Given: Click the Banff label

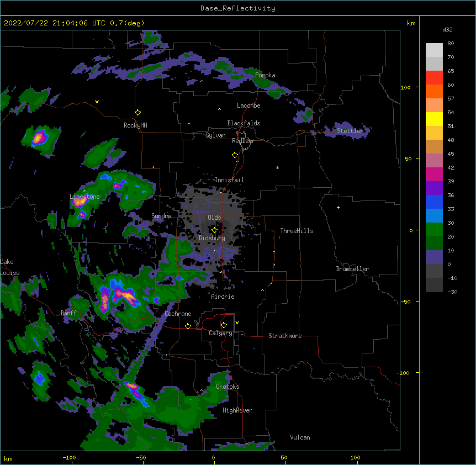Looking at the screenshot, I should (x=68, y=313).
